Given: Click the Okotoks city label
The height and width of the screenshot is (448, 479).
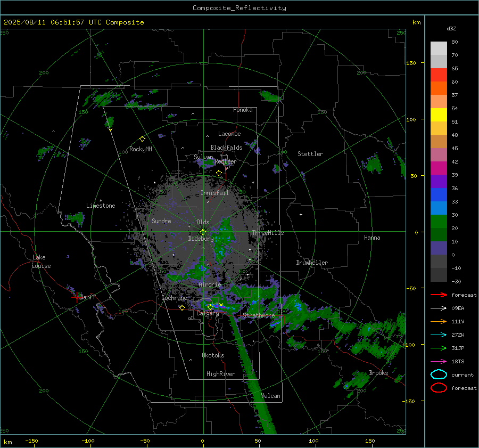Looking at the screenshot, I should click(x=213, y=355).
